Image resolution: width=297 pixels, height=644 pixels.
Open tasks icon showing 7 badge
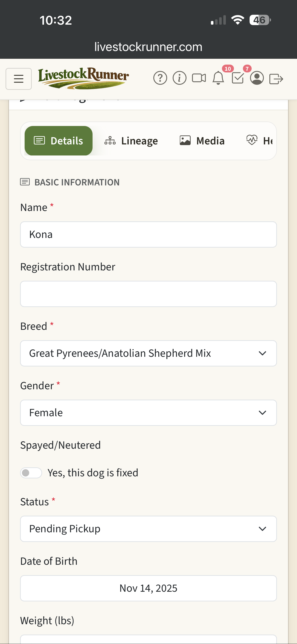click(237, 79)
